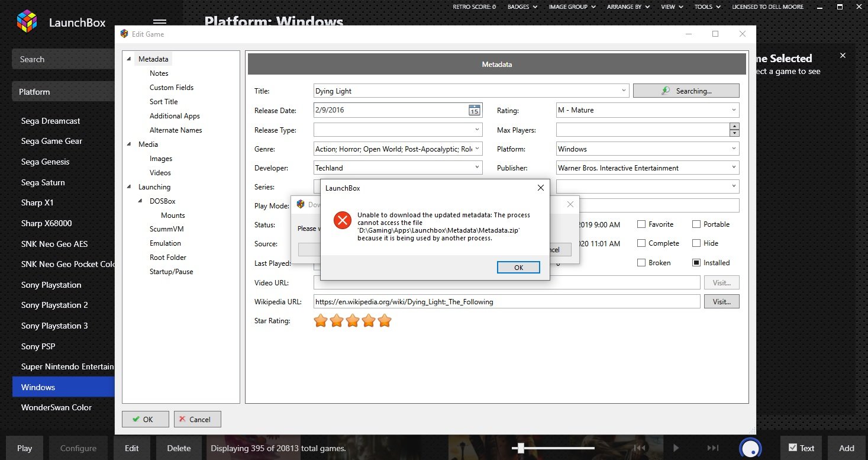The image size is (868, 460).
Task: Select ScummVM in the tree
Action: [x=166, y=229]
